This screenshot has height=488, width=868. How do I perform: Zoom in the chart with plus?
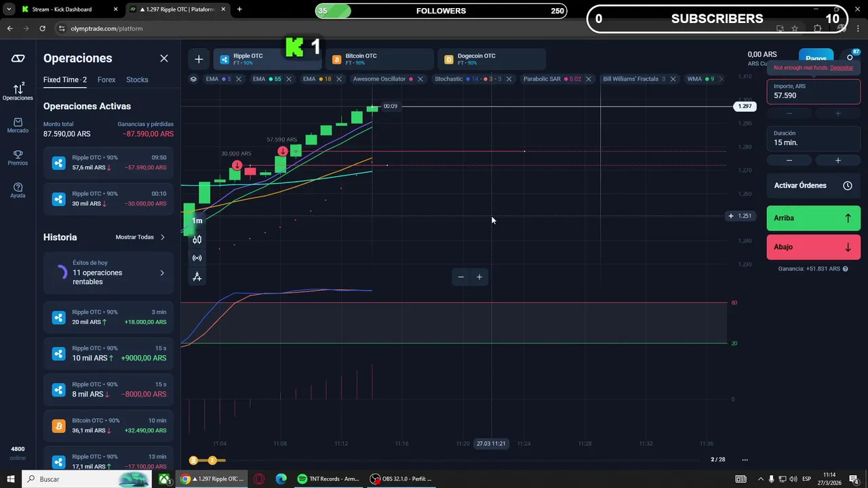pos(479,277)
